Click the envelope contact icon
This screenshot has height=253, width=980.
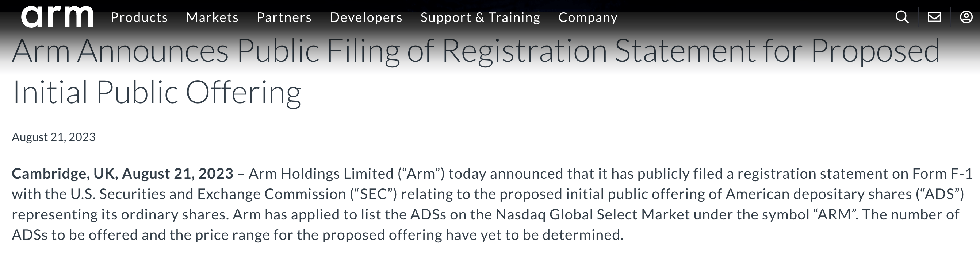click(934, 17)
